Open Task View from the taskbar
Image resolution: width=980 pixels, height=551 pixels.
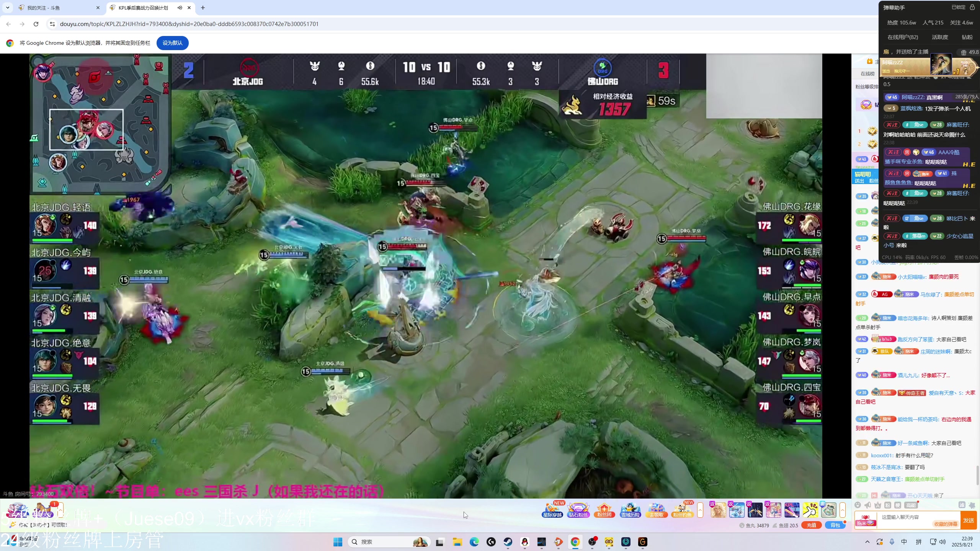(440, 542)
